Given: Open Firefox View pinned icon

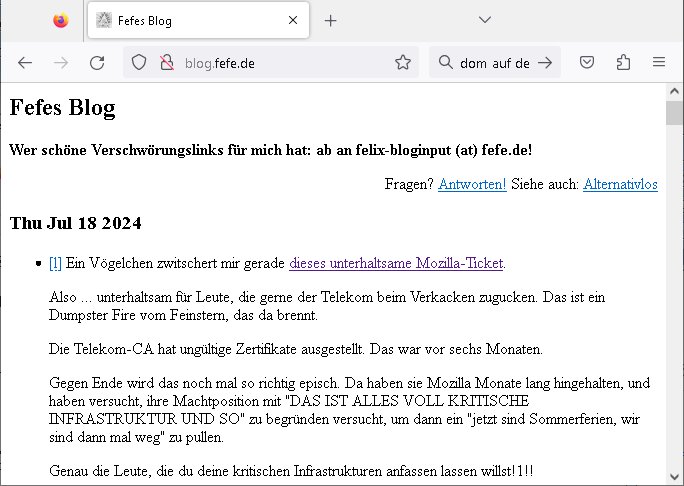Looking at the screenshot, I should tap(61, 20).
